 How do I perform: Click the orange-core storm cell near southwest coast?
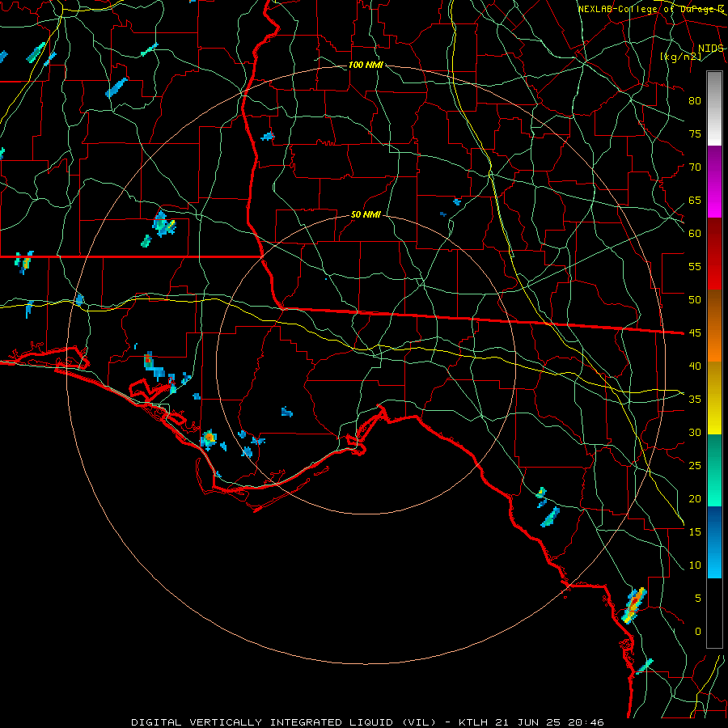coord(209,438)
